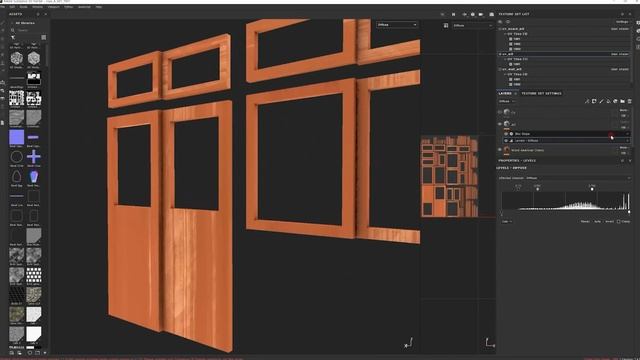Switch to Texture Set Settings tab
Viewport: 640px width, 360px height.
(542, 93)
